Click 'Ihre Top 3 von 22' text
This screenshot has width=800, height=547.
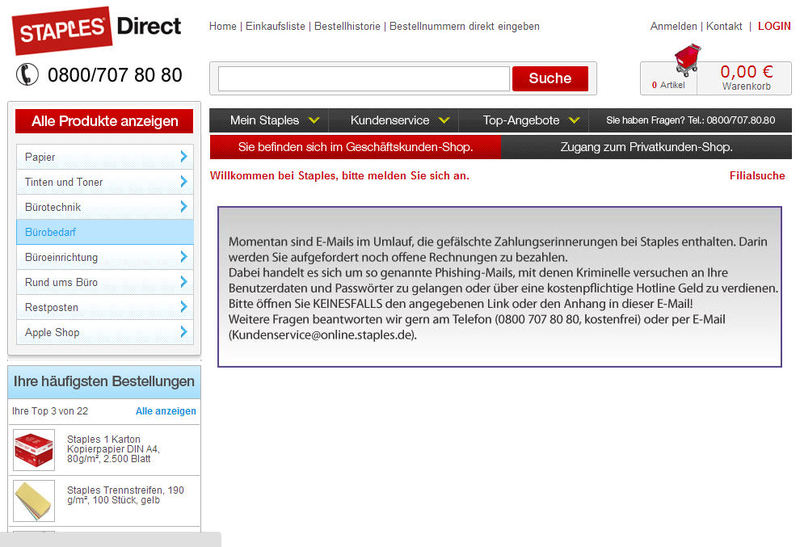[x=50, y=411]
